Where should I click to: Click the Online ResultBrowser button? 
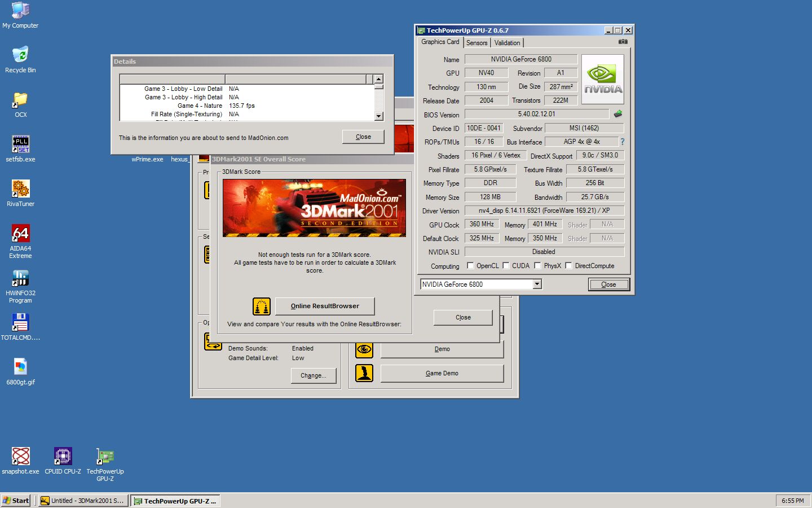(x=325, y=306)
